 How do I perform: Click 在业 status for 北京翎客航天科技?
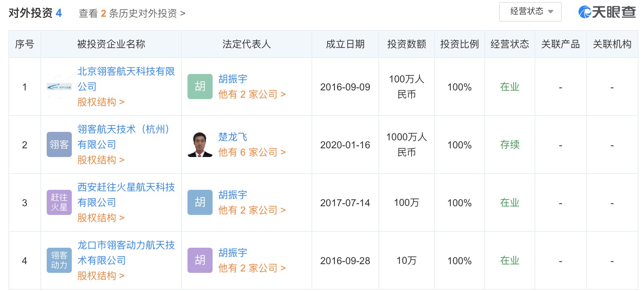[510, 87]
